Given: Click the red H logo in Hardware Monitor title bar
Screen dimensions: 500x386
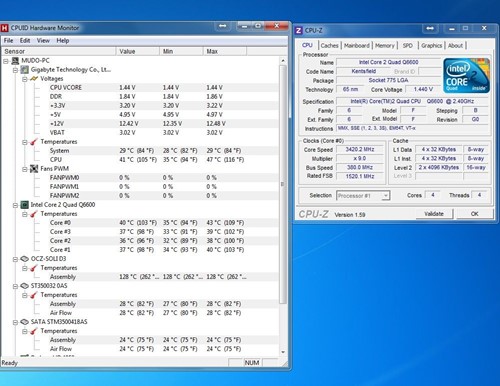Looking at the screenshot, I should click(4, 28).
